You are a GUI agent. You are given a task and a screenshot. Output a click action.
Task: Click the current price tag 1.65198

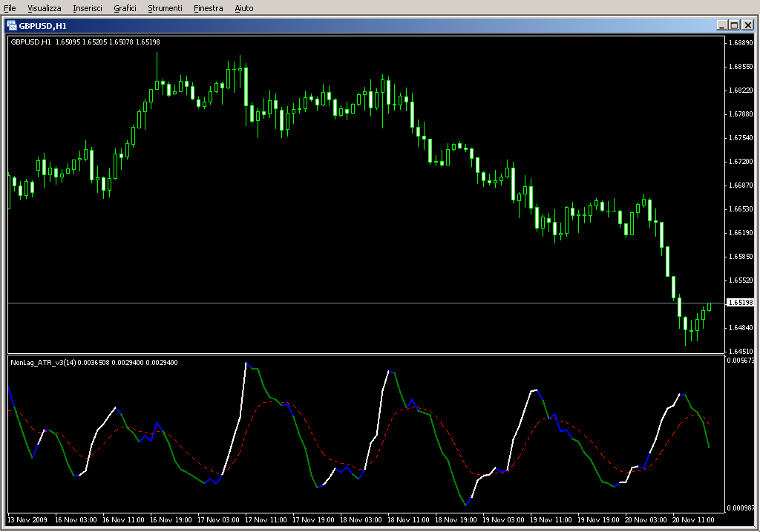tap(740, 303)
